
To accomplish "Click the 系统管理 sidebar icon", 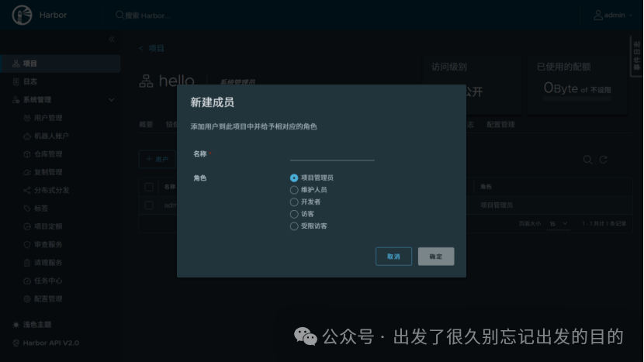I will click(x=16, y=100).
